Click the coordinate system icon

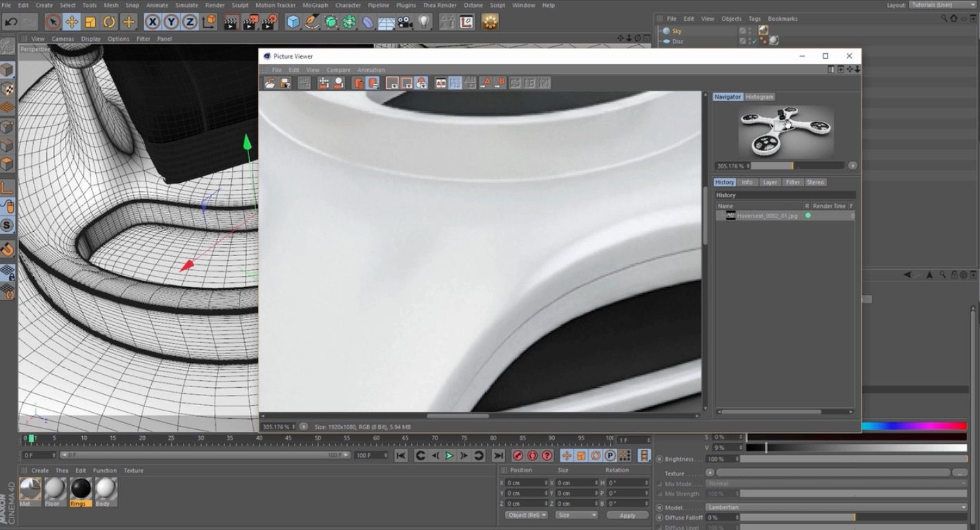point(209,22)
